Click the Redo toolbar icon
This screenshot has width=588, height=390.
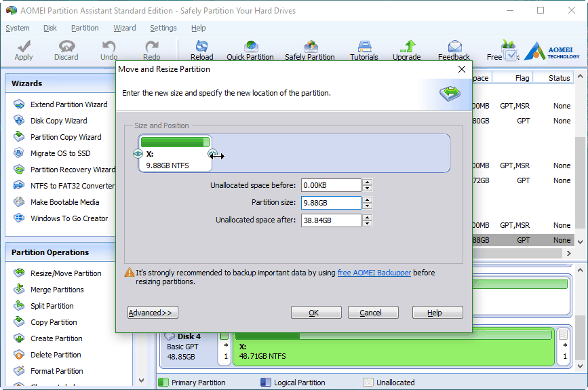click(151, 50)
